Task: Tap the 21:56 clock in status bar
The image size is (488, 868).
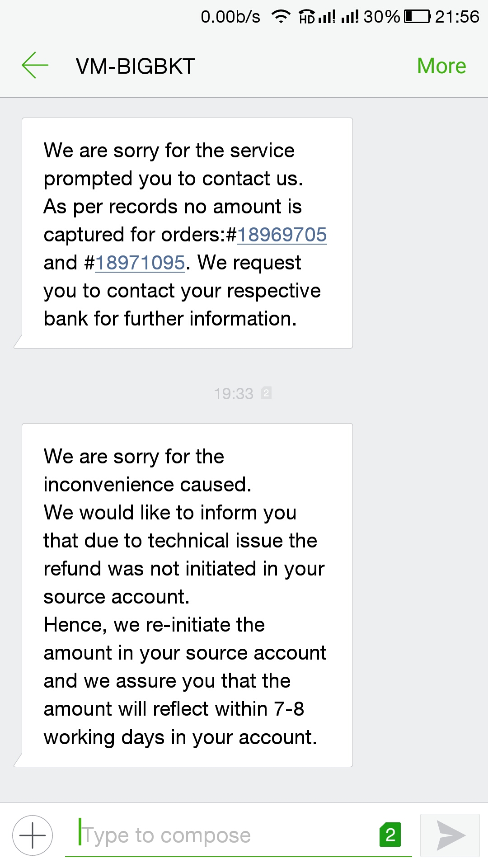Action: pyautogui.click(x=456, y=17)
